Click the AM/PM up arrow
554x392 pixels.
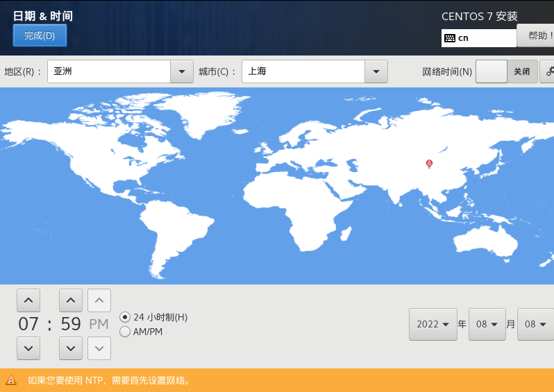pyautogui.click(x=99, y=300)
